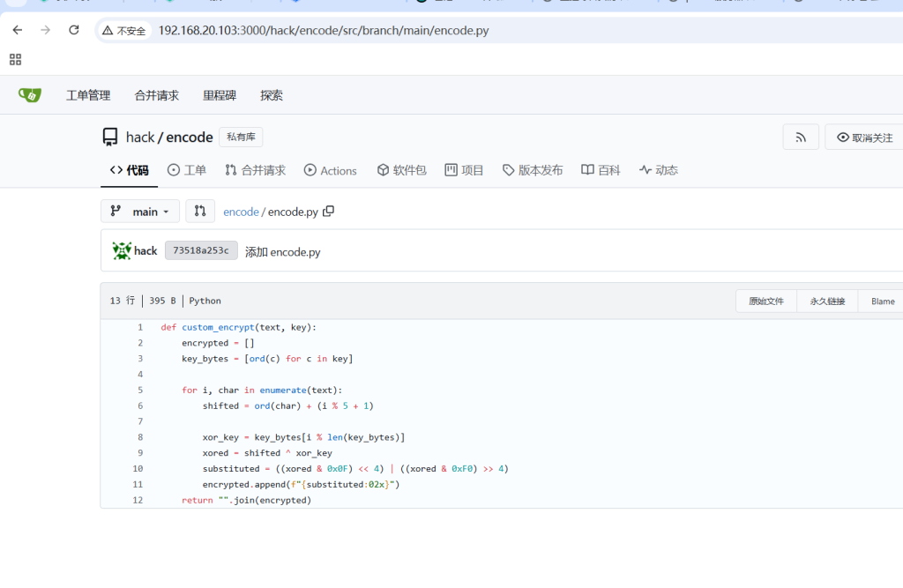Open the browser apps grid icon
Viewport: 903px width, 588px height.
tap(15, 59)
